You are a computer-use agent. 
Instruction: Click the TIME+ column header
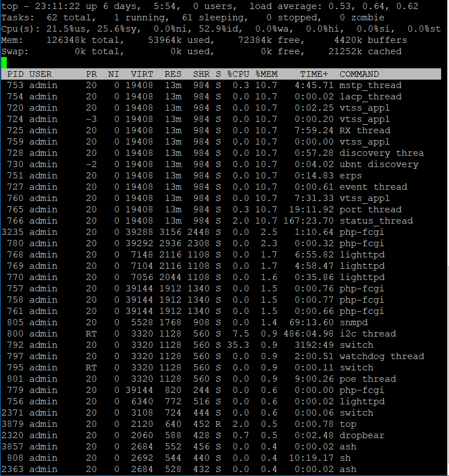point(314,74)
